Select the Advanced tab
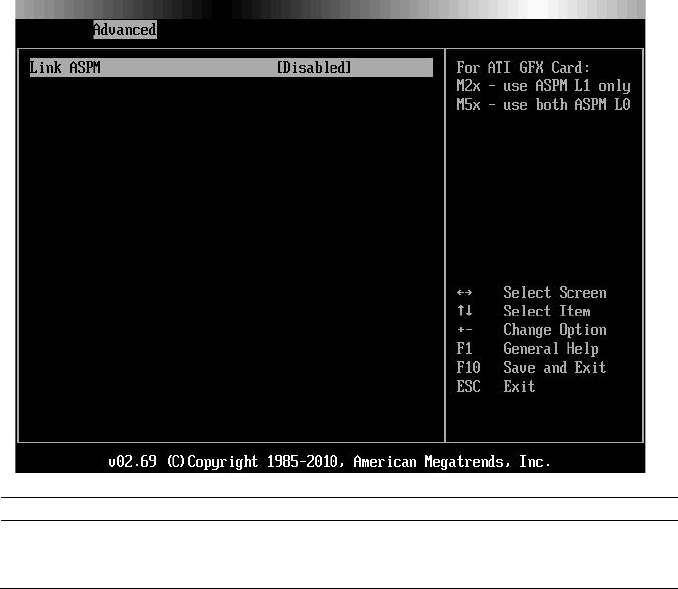 (x=125, y=29)
